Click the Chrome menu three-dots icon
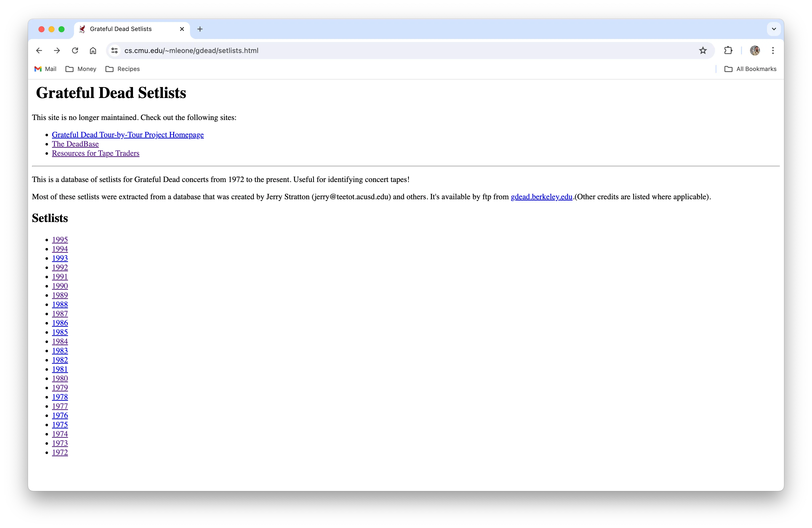This screenshot has height=528, width=812. pyautogui.click(x=773, y=50)
